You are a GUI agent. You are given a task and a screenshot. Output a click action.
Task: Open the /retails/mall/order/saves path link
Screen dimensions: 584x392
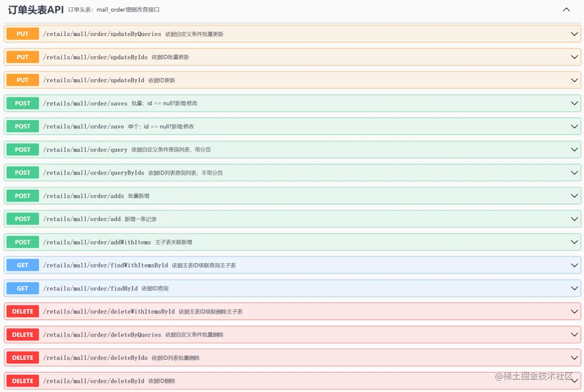click(x=85, y=103)
